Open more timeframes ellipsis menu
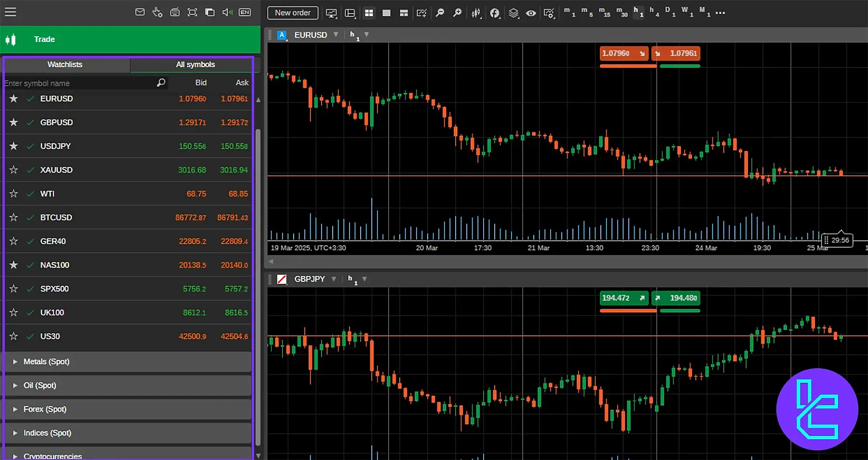868x460 pixels. pyautogui.click(x=720, y=13)
